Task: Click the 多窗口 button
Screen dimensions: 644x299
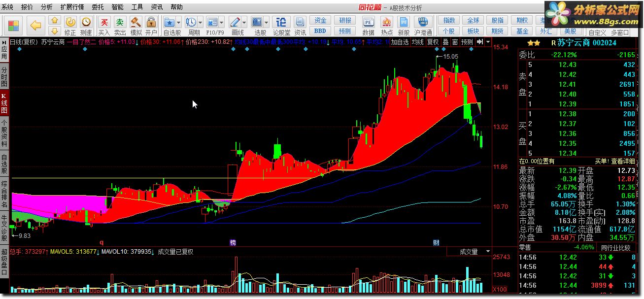Action: click(620, 33)
